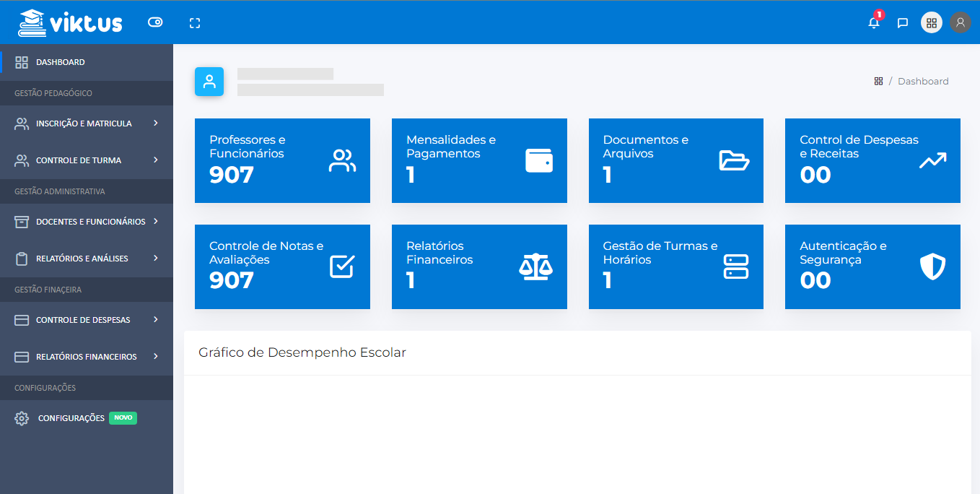Click the Gráfico de Desempenho Escolar heading
Screen dimensions: 980x494
[302, 352]
